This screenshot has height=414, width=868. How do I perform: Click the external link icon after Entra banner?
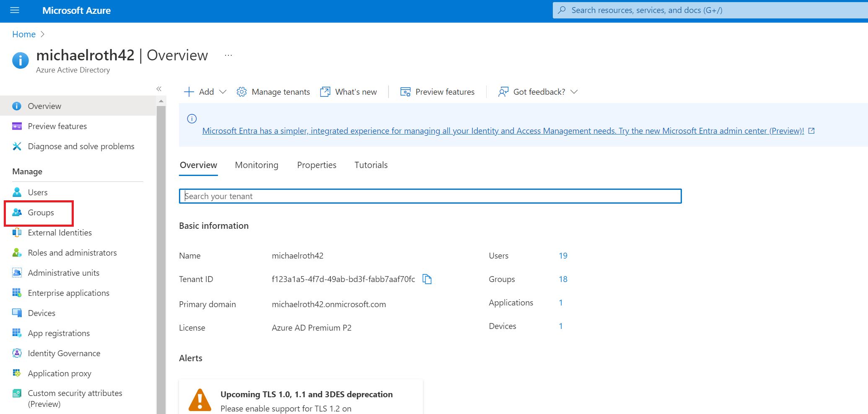[811, 131]
